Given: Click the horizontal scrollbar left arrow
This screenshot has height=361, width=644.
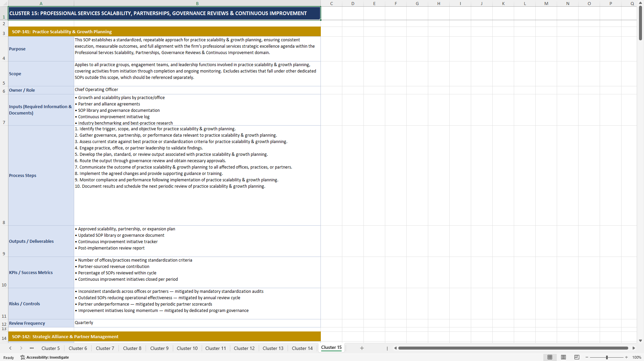Looking at the screenshot, I should coord(395,348).
